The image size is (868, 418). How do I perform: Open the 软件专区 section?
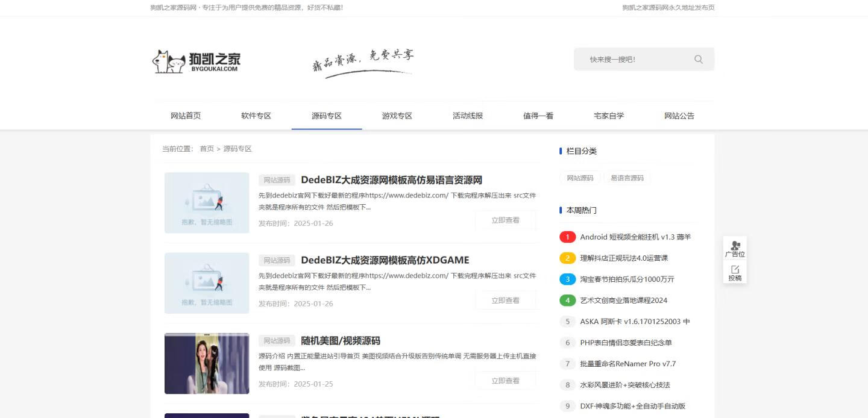coord(256,116)
